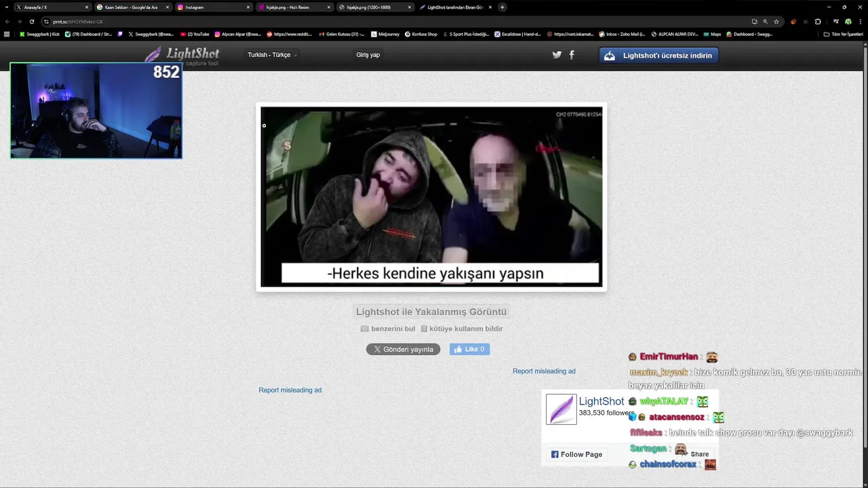
Task: Click the install app icon in address bar
Action: (x=755, y=22)
